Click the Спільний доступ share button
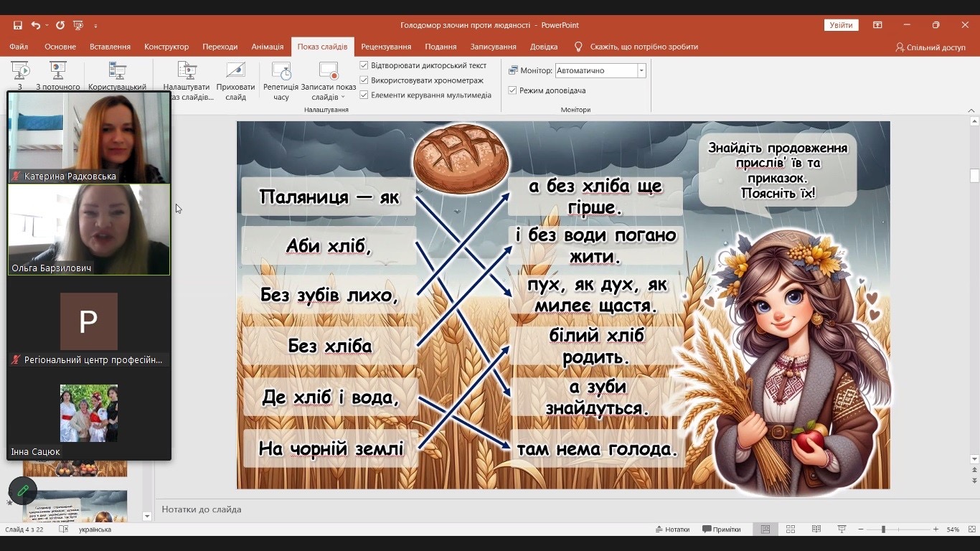Viewport: 980px width, 551px height. pyautogui.click(x=930, y=47)
